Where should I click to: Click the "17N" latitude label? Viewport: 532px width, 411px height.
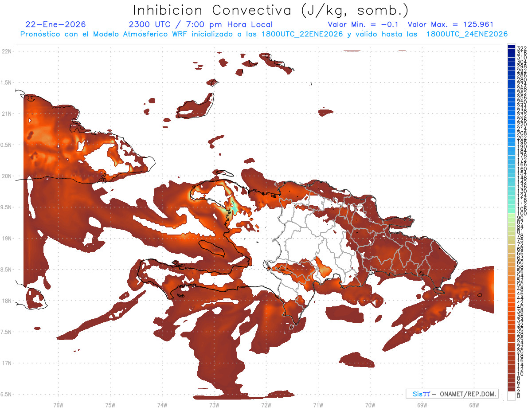point(7,363)
